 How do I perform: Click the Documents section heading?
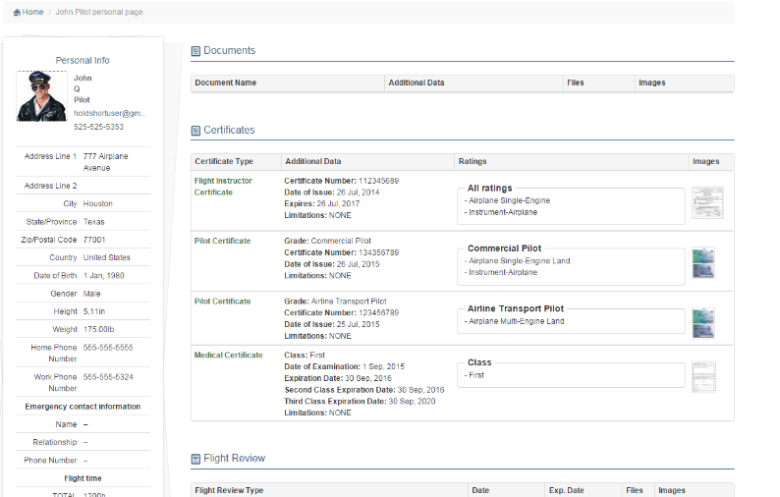pyautogui.click(x=229, y=50)
